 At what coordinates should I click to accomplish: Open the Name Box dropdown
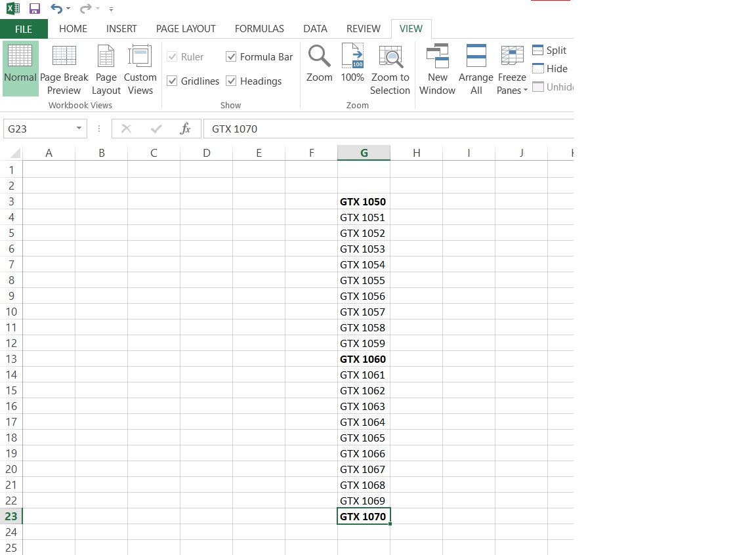pyautogui.click(x=80, y=129)
